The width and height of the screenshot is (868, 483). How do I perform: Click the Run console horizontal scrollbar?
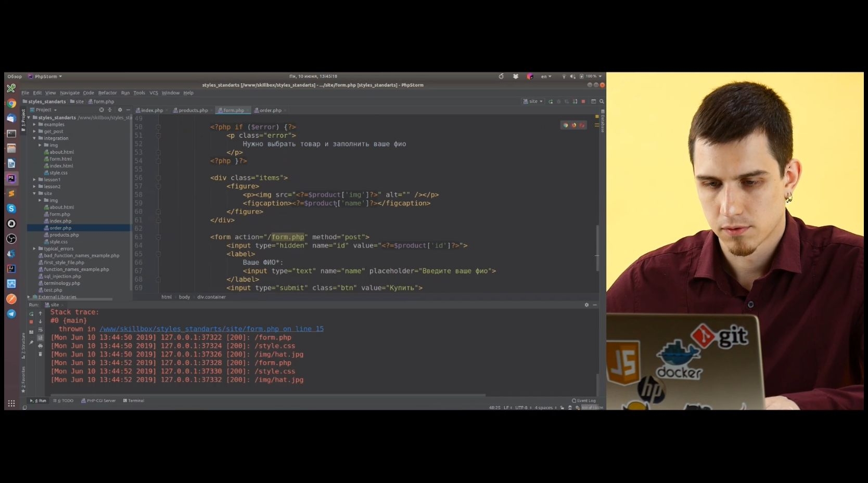tap(267, 395)
